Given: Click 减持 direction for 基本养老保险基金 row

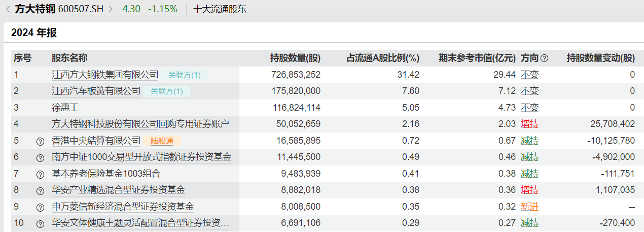Looking at the screenshot, I should click(x=530, y=174).
